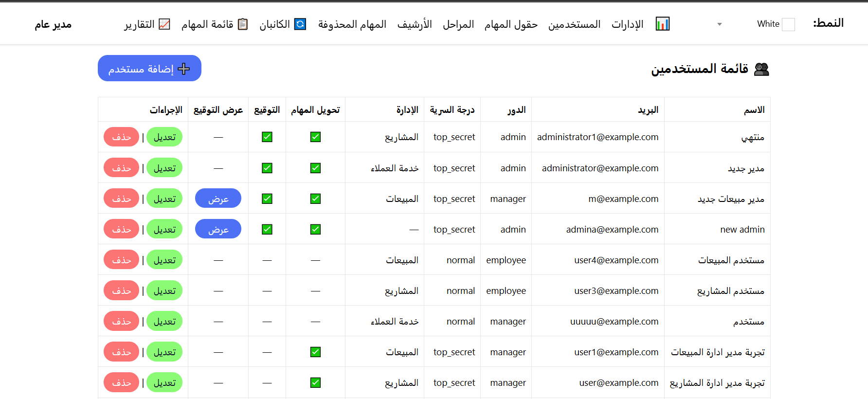
Task: Go to حقول المهام page
Action: [511, 24]
